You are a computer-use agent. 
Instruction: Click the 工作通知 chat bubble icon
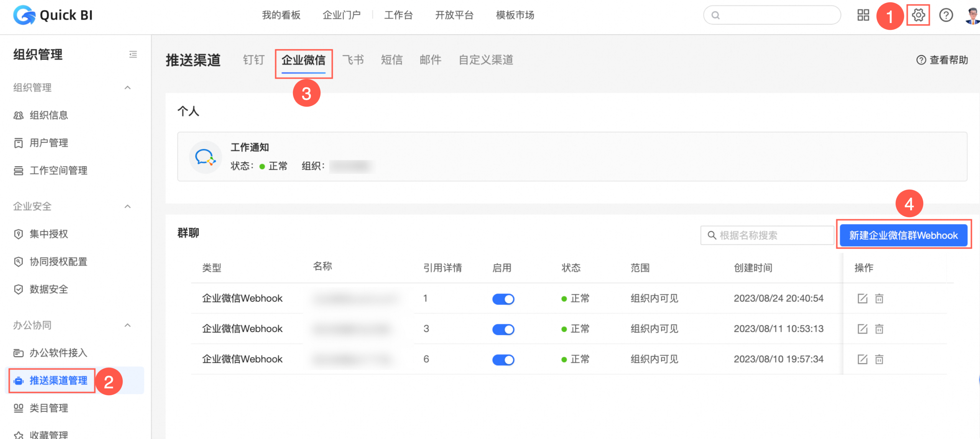205,157
